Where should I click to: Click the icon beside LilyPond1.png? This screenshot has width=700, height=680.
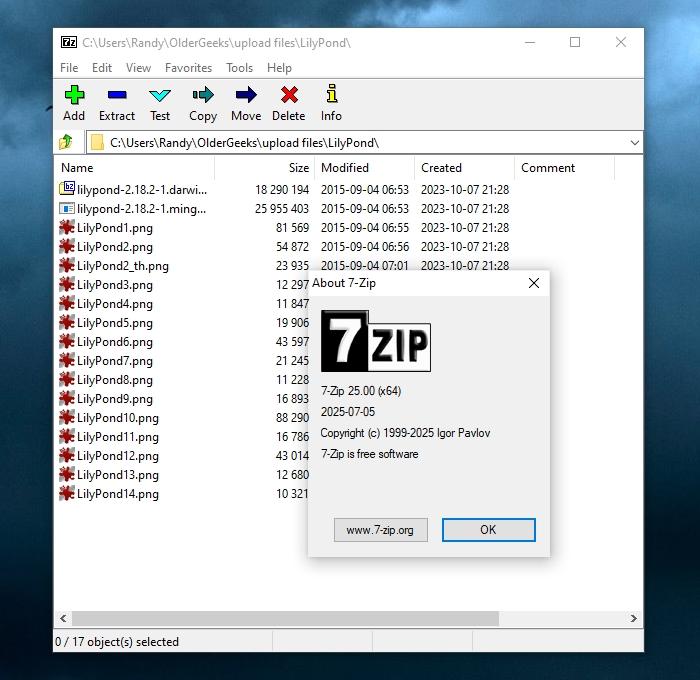[67, 227]
